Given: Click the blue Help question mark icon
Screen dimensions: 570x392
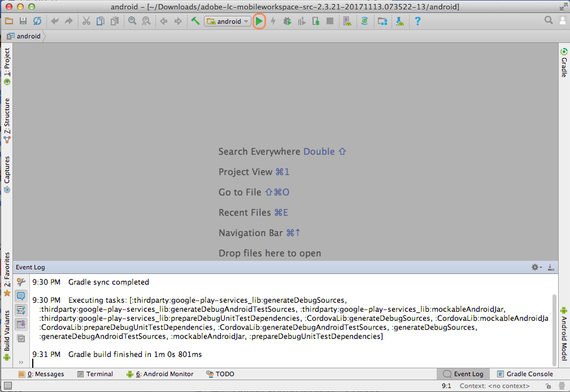Looking at the screenshot, I should (417, 21).
